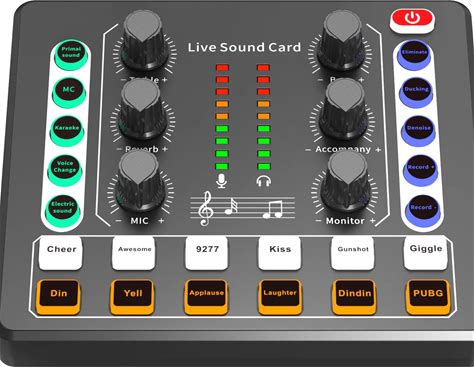Trigger the Kiss sound effect key

point(280,253)
